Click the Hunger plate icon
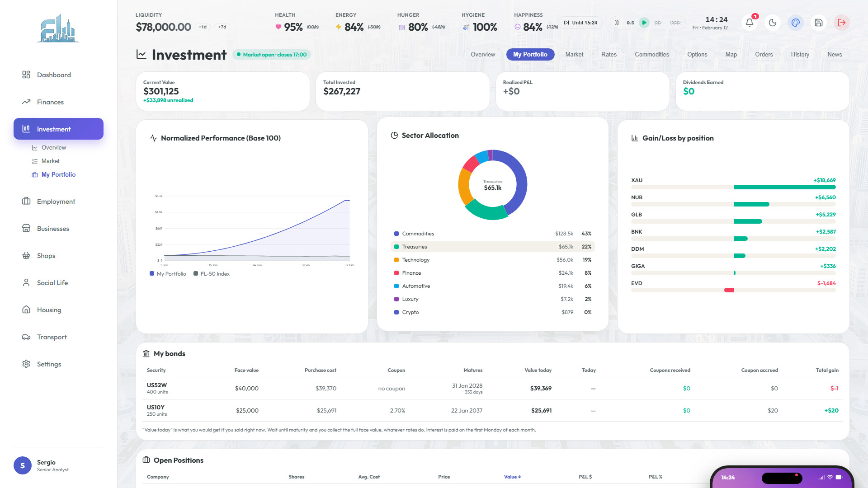This screenshot has height=488, width=868. tap(401, 28)
